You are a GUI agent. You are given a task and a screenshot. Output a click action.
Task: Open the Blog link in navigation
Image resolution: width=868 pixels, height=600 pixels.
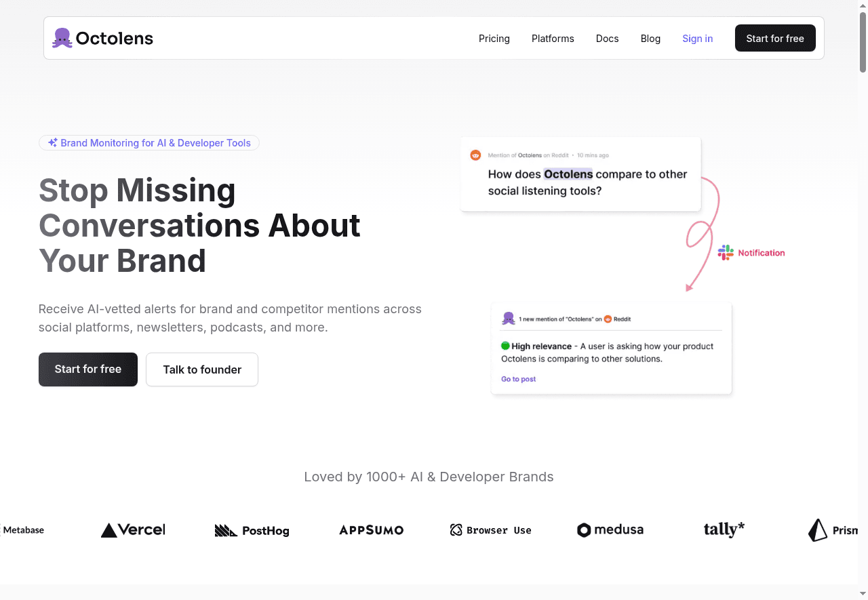click(650, 39)
